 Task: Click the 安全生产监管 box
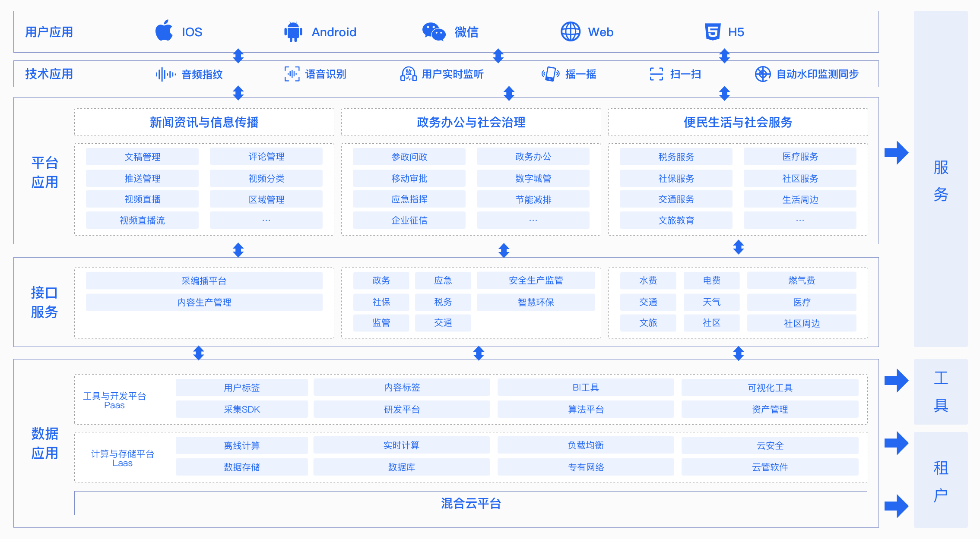tap(536, 281)
